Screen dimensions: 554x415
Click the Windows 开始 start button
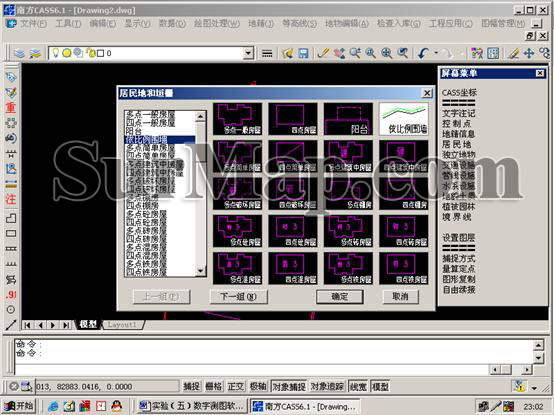[19, 406]
